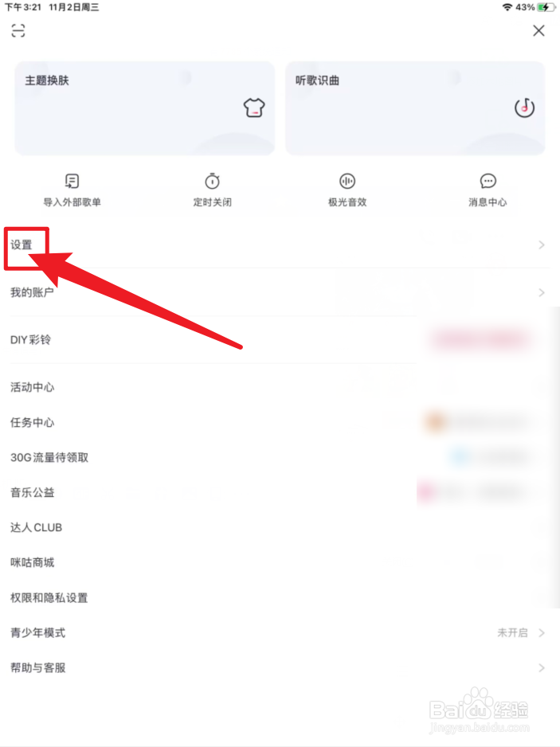Claim the 30G流量待领取 offer

[x=49, y=458]
